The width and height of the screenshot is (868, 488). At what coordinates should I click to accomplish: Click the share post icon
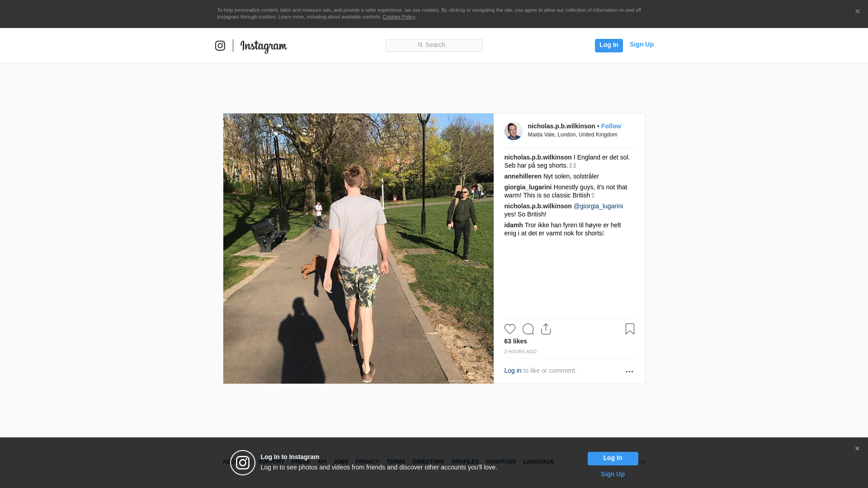546,329
